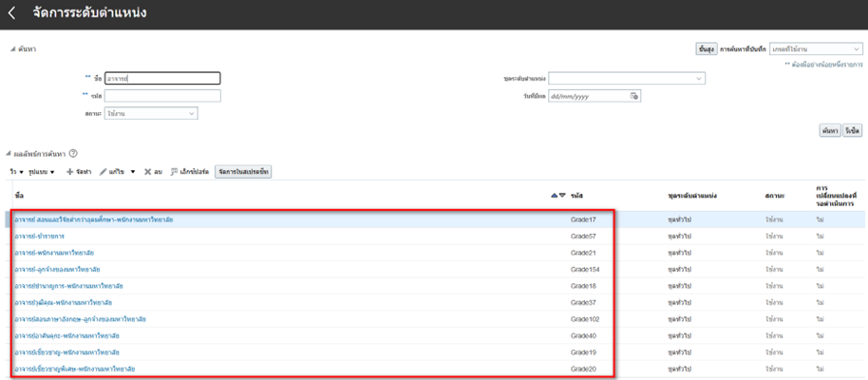Sort ascending using the up triangle icon
This screenshot has width=868, height=380.
coord(555,195)
